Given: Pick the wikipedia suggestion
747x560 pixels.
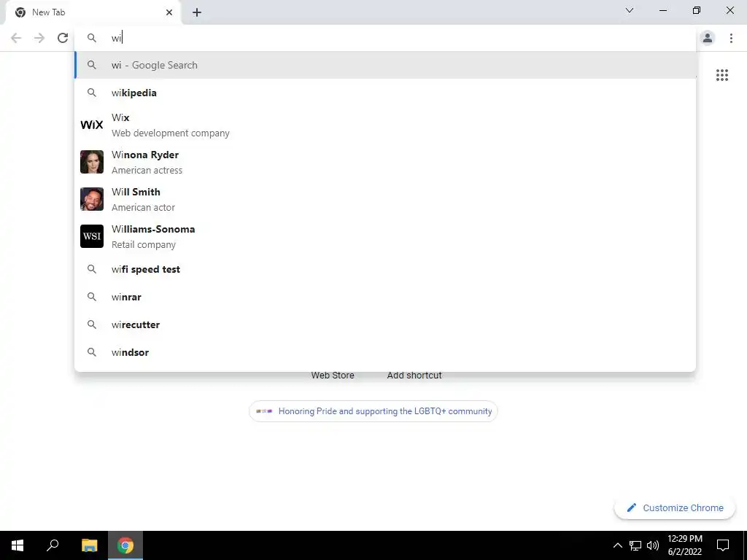Looking at the screenshot, I should click(385, 93).
